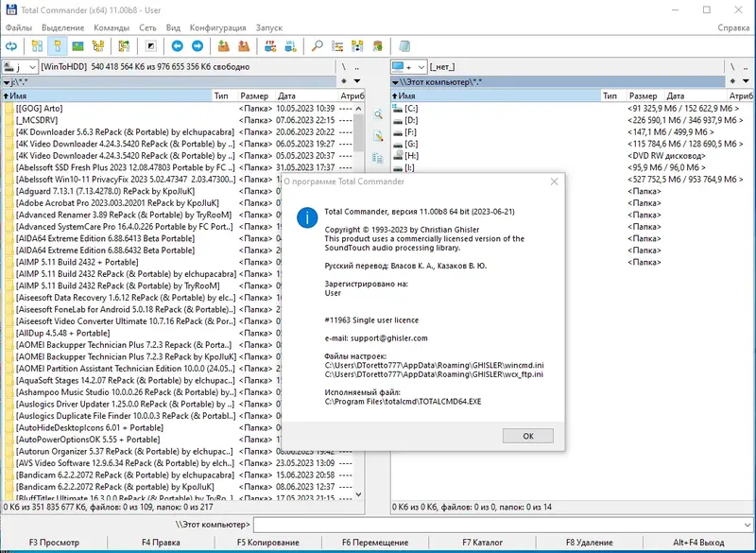Click the invert selection toolbar icon

click(151, 46)
